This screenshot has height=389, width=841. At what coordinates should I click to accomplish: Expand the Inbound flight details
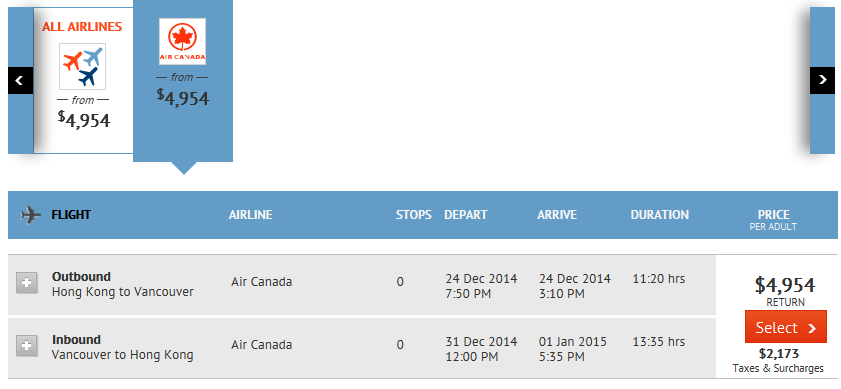27,346
